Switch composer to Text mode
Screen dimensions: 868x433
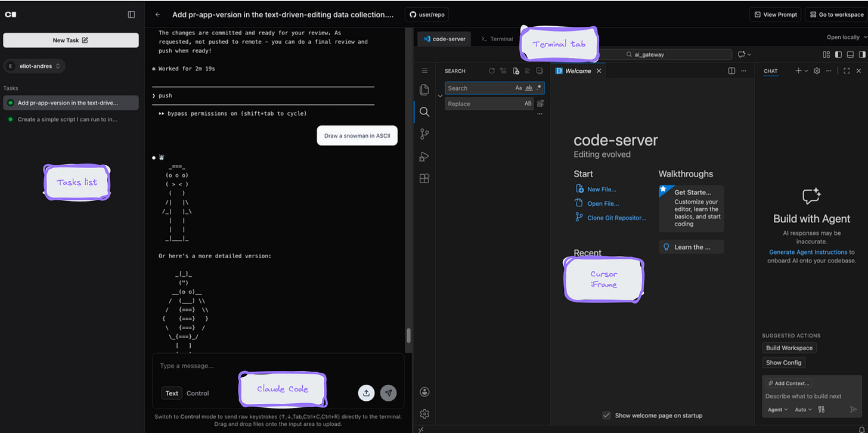(x=172, y=393)
